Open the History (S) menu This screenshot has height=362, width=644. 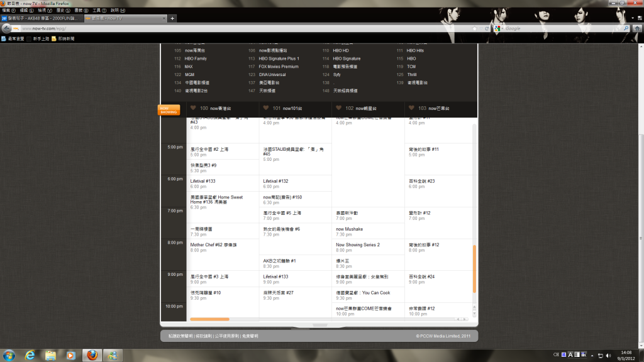[64, 10]
